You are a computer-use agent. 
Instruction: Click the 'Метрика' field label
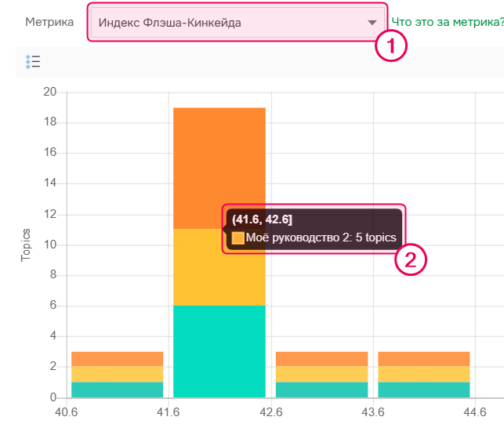tap(49, 22)
